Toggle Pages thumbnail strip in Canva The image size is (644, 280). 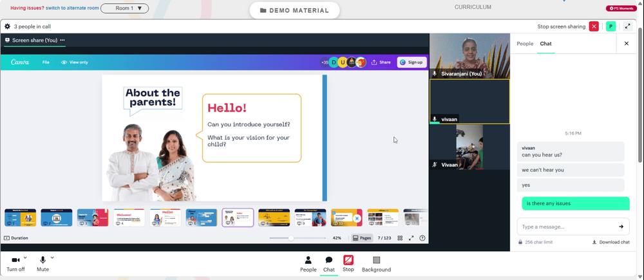pos(362,238)
